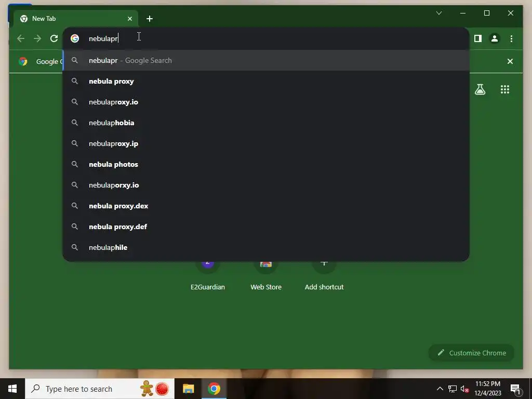
Task: Open Chrome three-dot menu
Action: [x=511, y=38]
